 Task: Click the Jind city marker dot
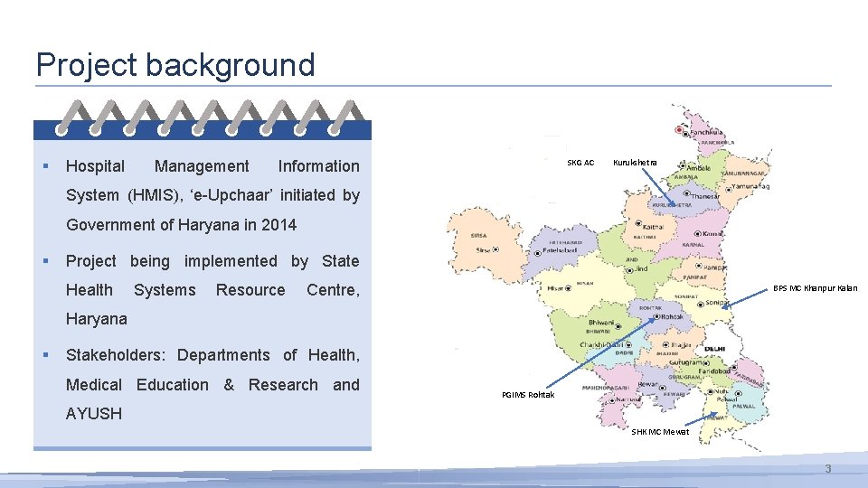coord(629,270)
